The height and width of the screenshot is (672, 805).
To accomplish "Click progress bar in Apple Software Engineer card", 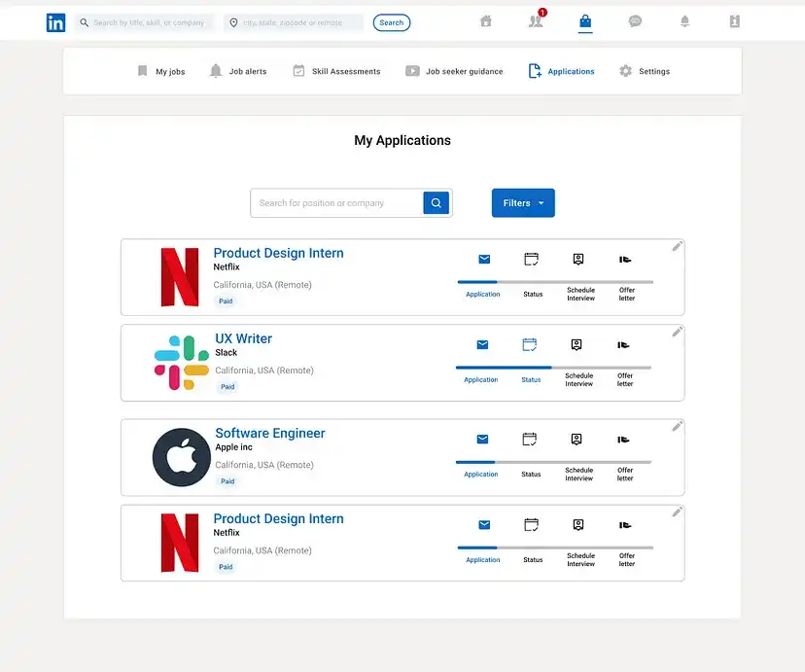I will tap(553, 462).
